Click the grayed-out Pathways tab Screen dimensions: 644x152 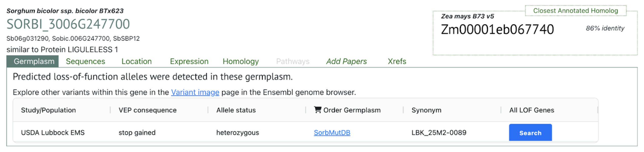(x=293, y=62)
